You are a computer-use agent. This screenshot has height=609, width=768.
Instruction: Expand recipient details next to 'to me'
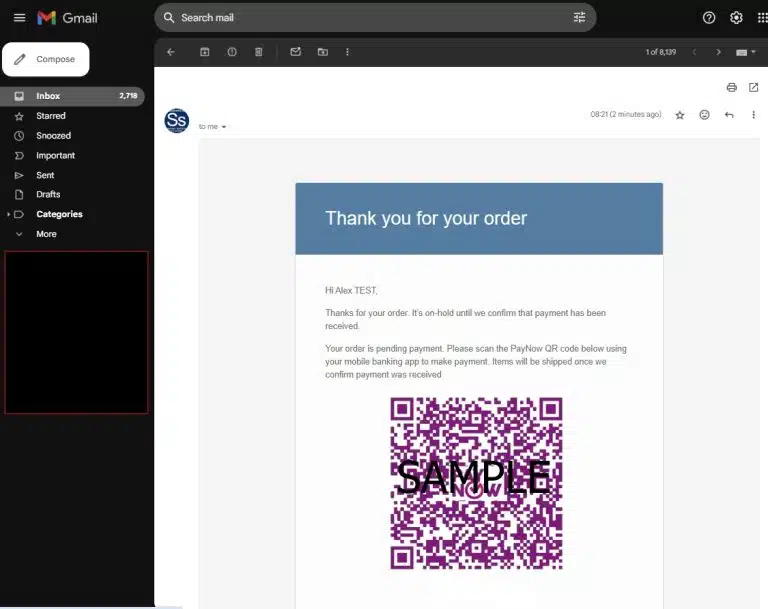[224, 127]
